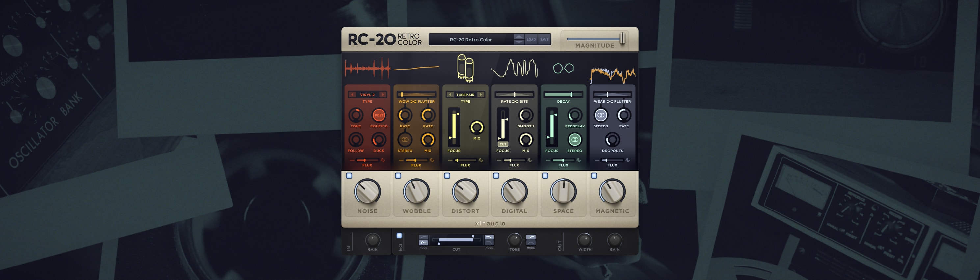
Task: Click the EQ TONE knob
Action: pyautogui.click(x=515, y=240)
